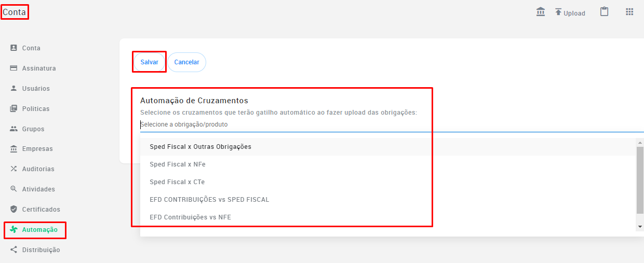Image resolution: width=644 pixels, height=263 pixels.
Task: Click the Selecione a obrigação/produto field
Action: pos(392,124)
